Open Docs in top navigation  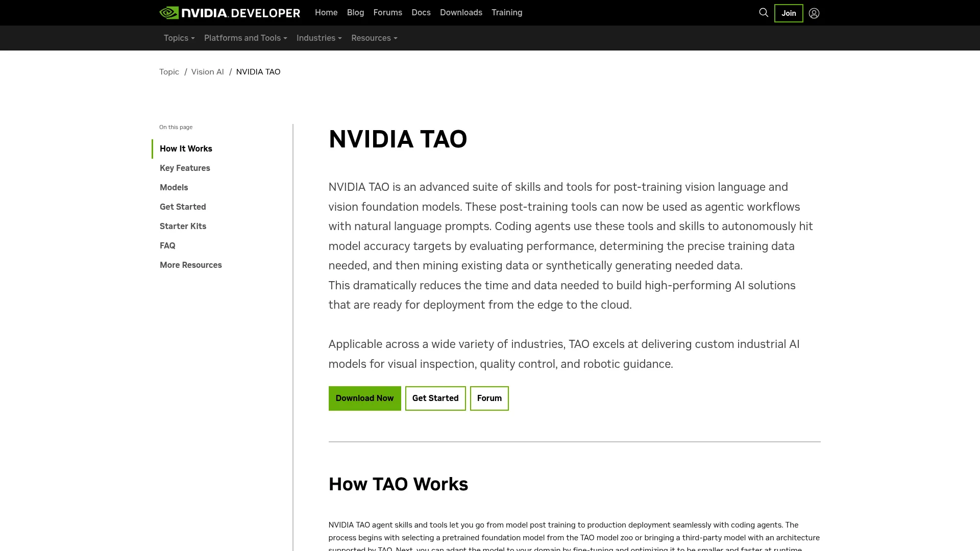point(421,13)
